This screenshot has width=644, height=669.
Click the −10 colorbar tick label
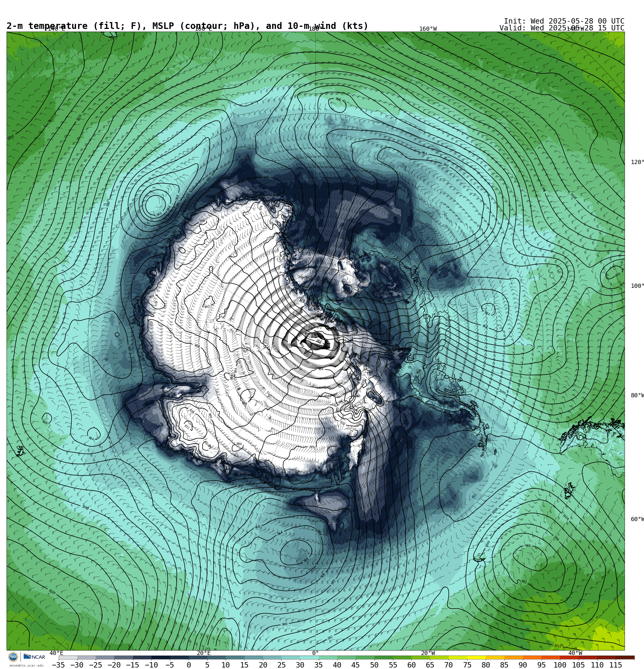(151, 665)
